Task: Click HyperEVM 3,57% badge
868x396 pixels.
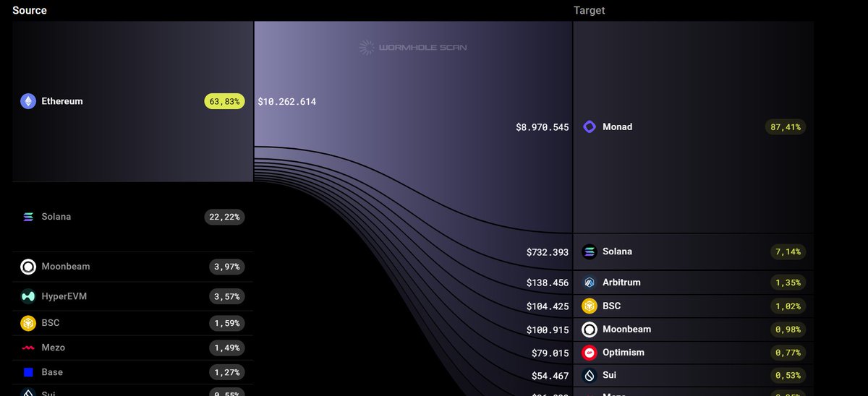Action: coord(226,296)
